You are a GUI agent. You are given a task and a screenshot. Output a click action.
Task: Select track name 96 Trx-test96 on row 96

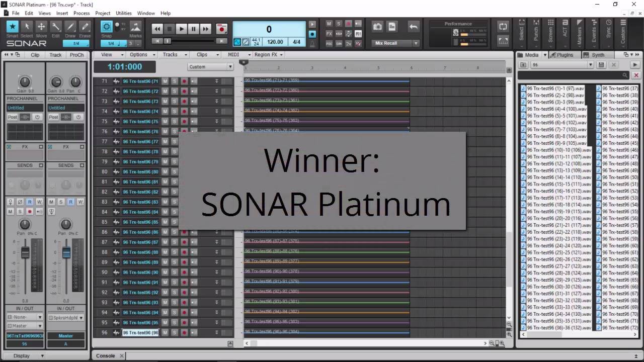coord(140,332)
